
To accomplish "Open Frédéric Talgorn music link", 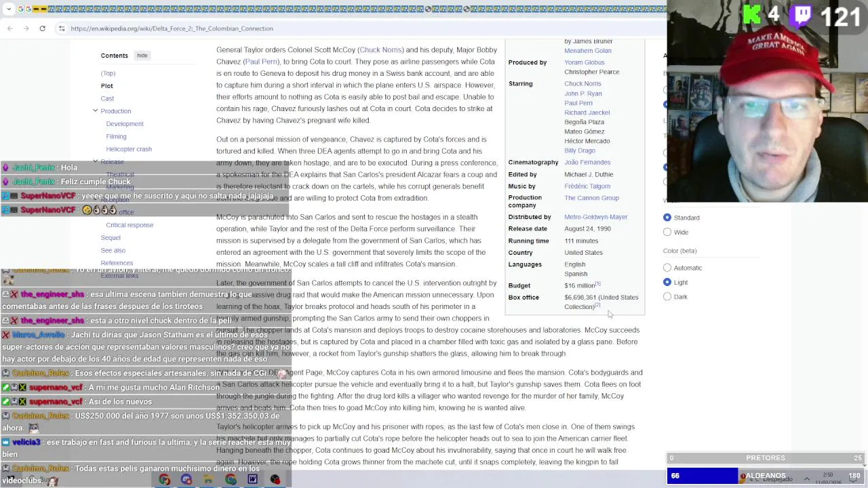I will tap(587, 186).
